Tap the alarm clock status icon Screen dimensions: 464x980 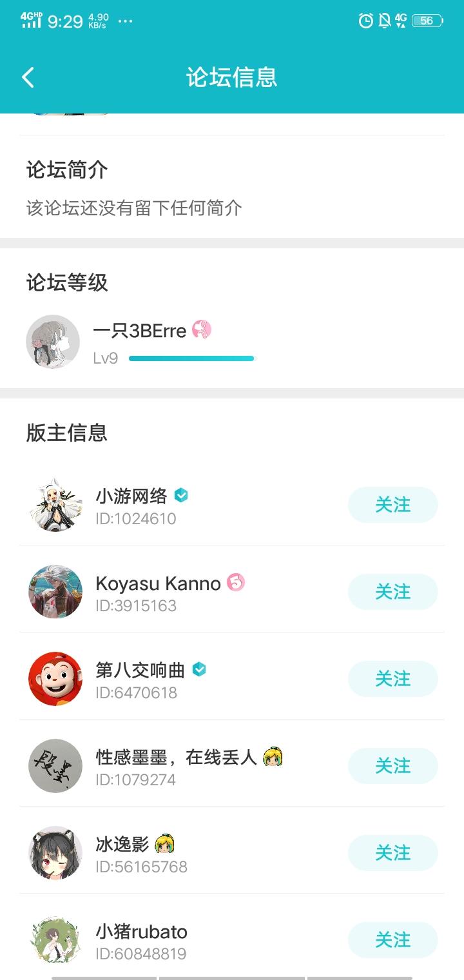(365, 21)
